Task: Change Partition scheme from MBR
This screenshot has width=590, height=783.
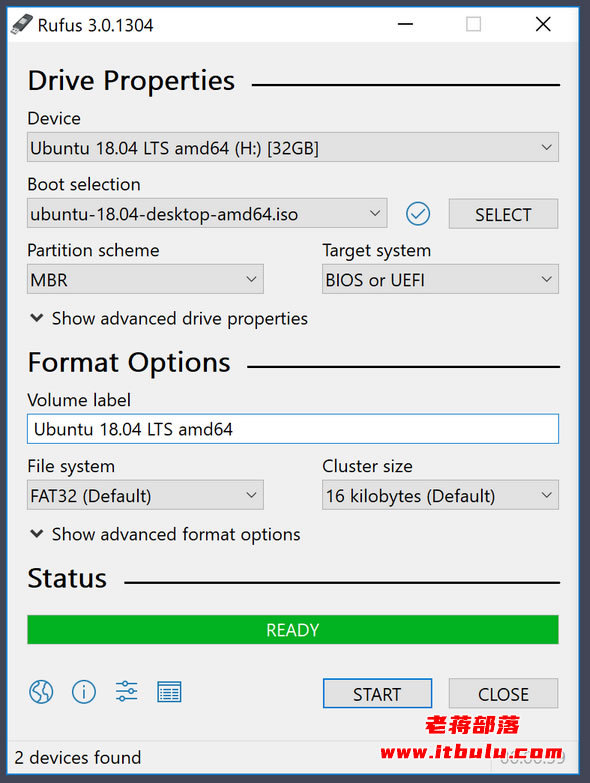Action: point(145,279)
